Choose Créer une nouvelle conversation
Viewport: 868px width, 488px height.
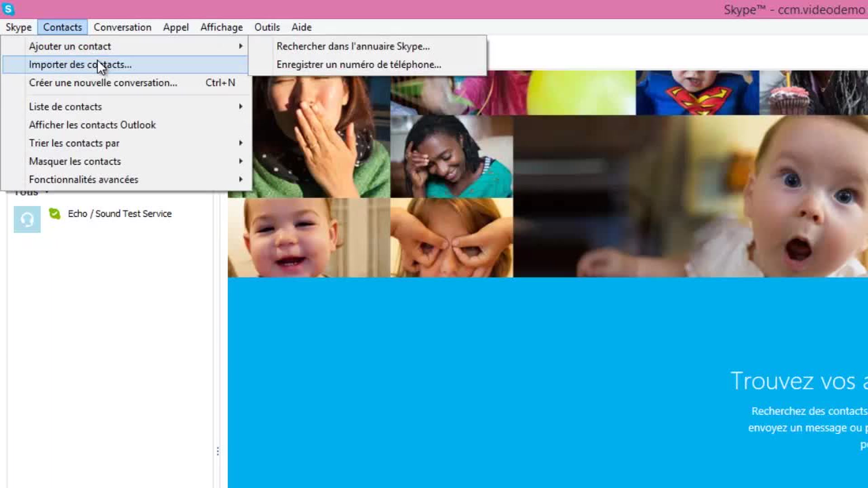pos(103,83)
